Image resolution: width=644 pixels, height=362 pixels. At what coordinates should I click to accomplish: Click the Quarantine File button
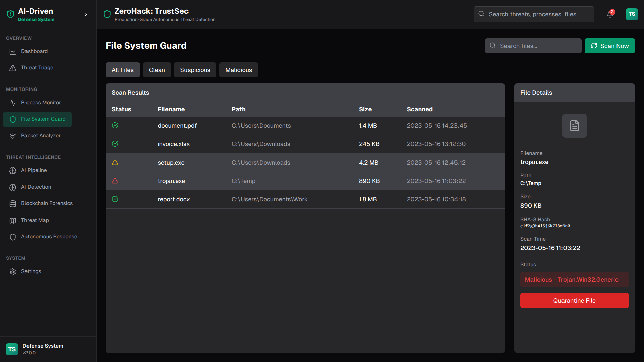[574, 301]
